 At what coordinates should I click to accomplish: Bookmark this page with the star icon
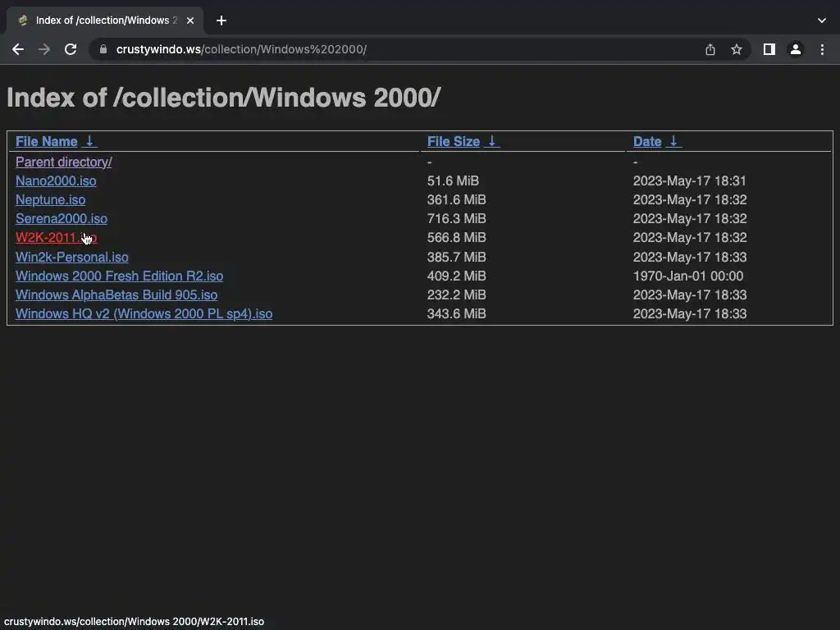[x=737, y=49]
